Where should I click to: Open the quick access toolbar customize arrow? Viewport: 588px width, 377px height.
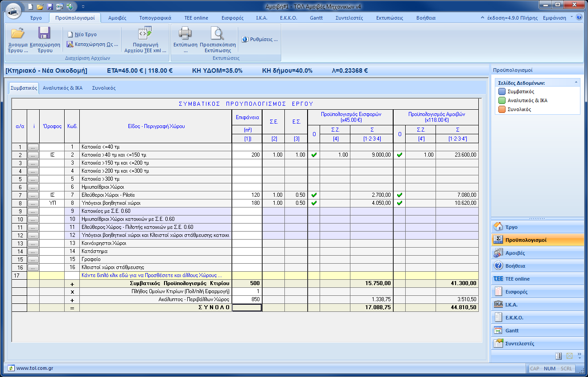pyautogui.click(x=83, y=7)
